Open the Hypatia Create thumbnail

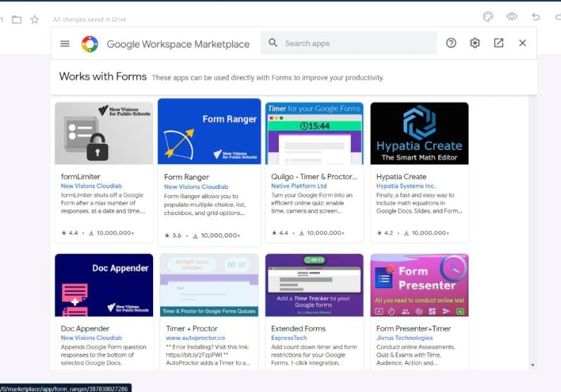(419, 133)
